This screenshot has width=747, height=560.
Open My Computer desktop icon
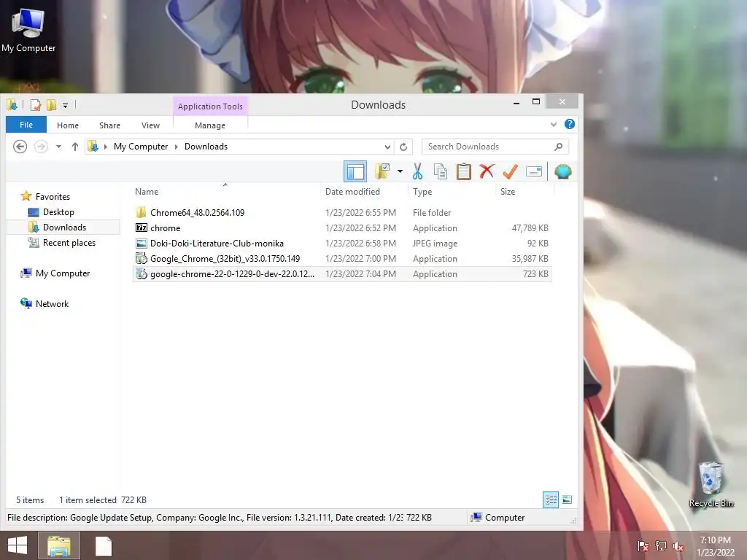click(28, 29)
